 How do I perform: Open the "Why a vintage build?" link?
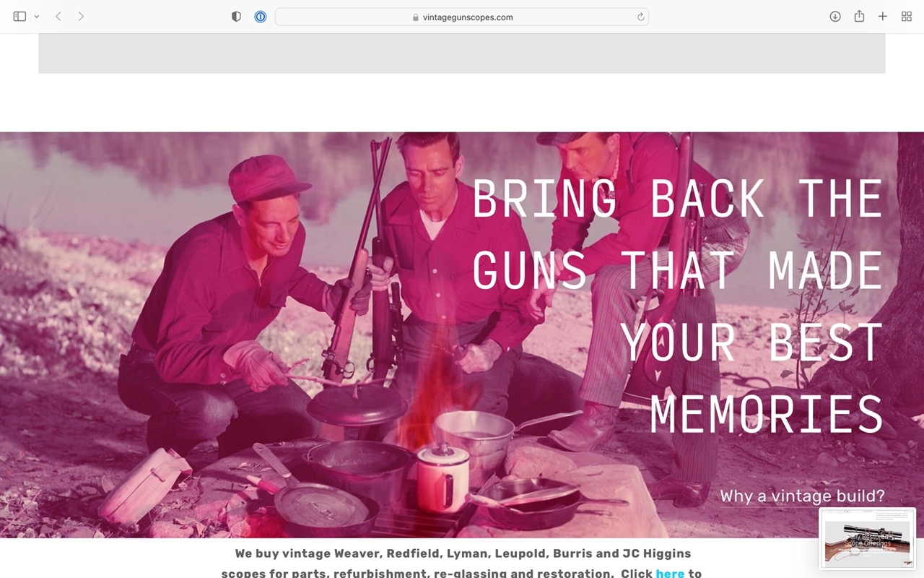coord(802,496)
